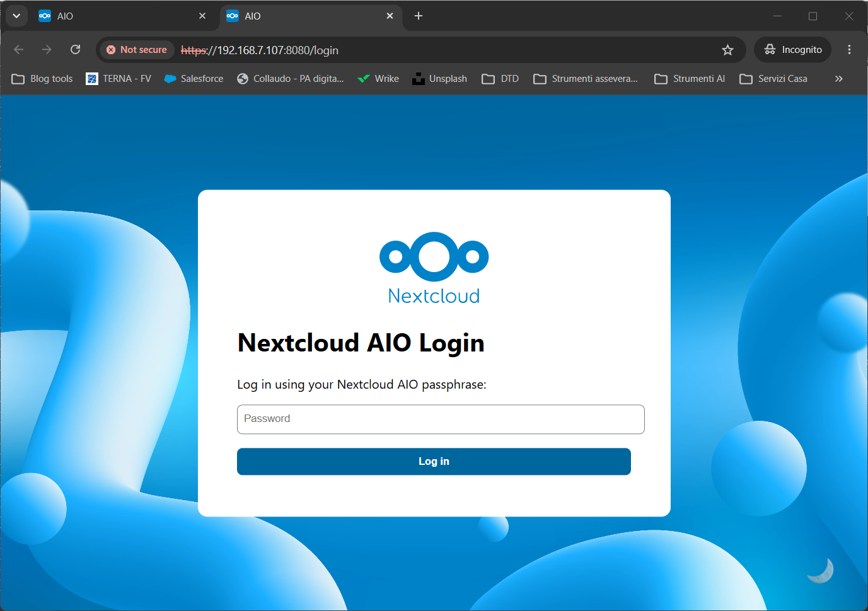Reload the page with refresh icon
The width and height of the screenshot is (868, 611).
[76, 50]
